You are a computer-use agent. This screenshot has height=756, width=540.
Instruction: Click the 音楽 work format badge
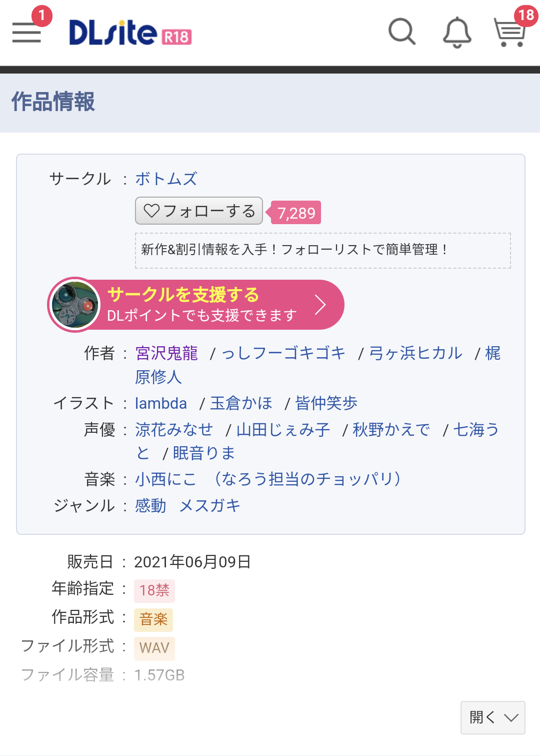tap(153, 619)
